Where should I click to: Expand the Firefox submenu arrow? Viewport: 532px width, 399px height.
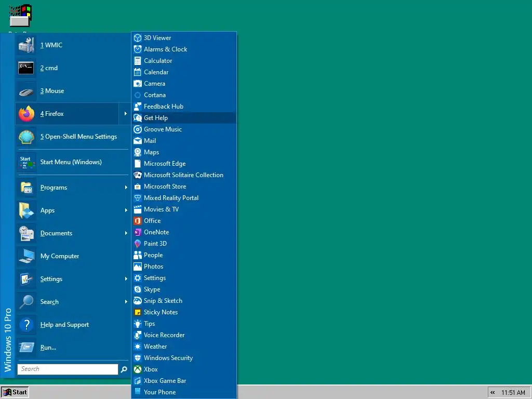[125, 114]
